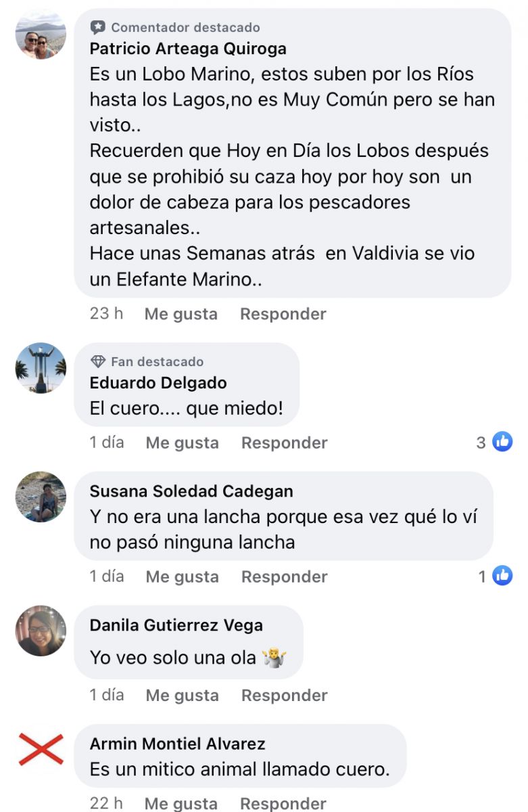
Task: Open Patricio Arteaga Quiroga's name link
Action: (x=188, y=49)
